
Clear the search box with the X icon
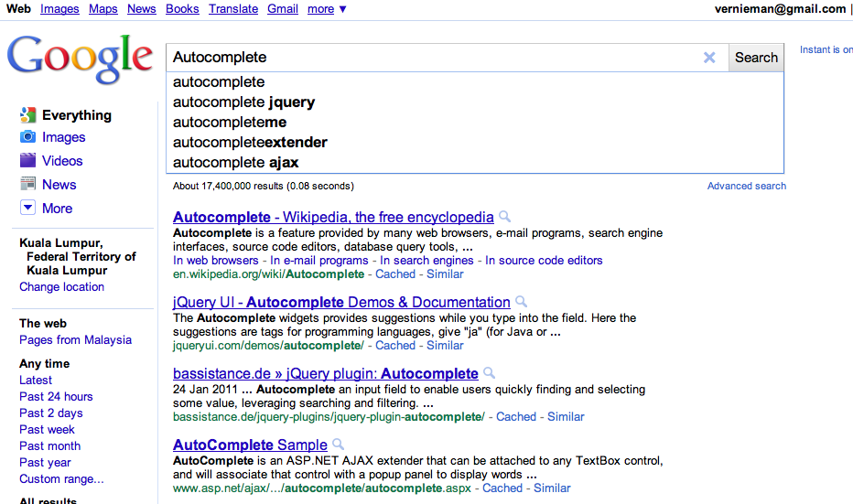[708, 58]
